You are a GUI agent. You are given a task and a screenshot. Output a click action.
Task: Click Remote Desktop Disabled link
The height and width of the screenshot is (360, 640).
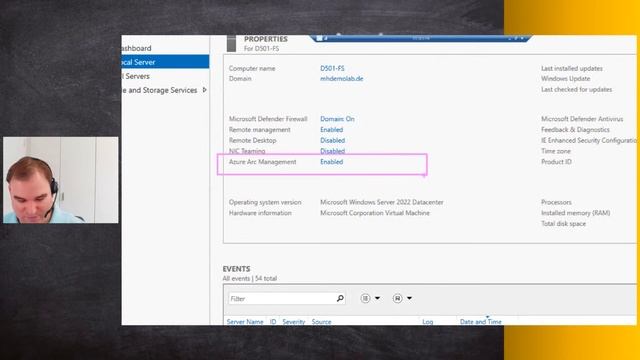tap(332, 140)
